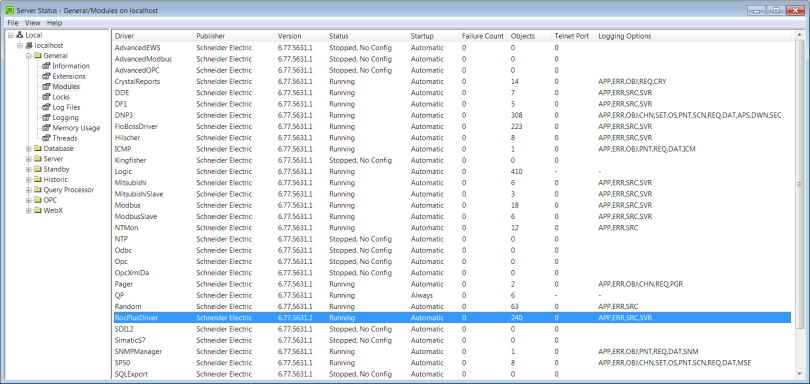The width and height of the screenshot is (810, 384).
Task: Click the localhost server icon
Action: [29, 45]
